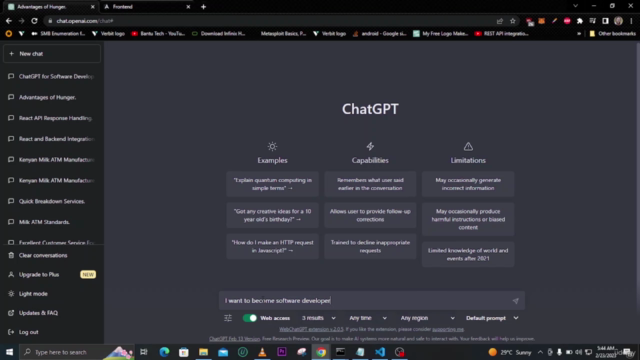Open the Other bookmarks folder
This screenshot has height=360, width=640.
tap(612, 33)
